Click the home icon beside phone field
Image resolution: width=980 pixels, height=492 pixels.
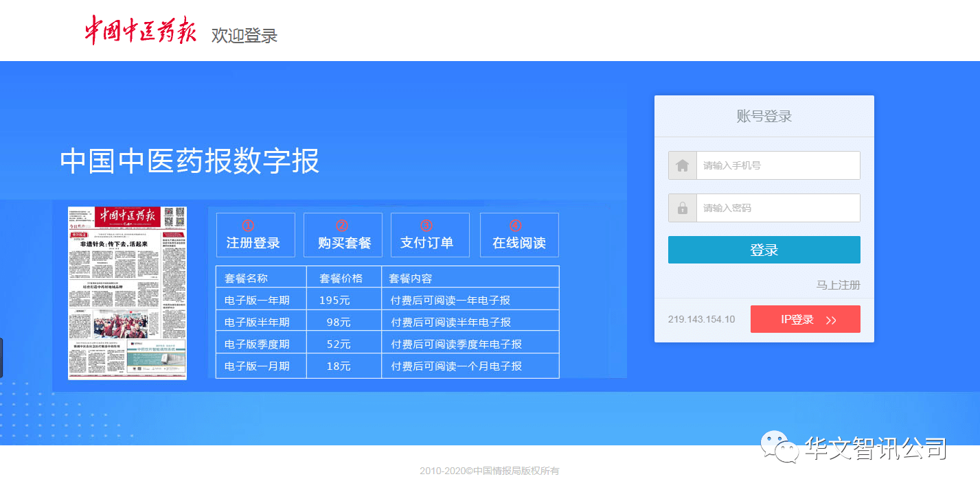tap(683, 165)
